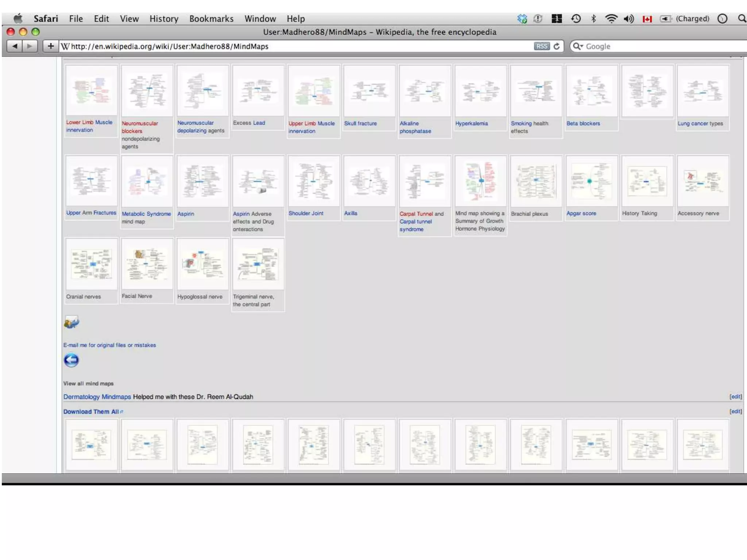Click the Download Them All link

tap(91, 412)
